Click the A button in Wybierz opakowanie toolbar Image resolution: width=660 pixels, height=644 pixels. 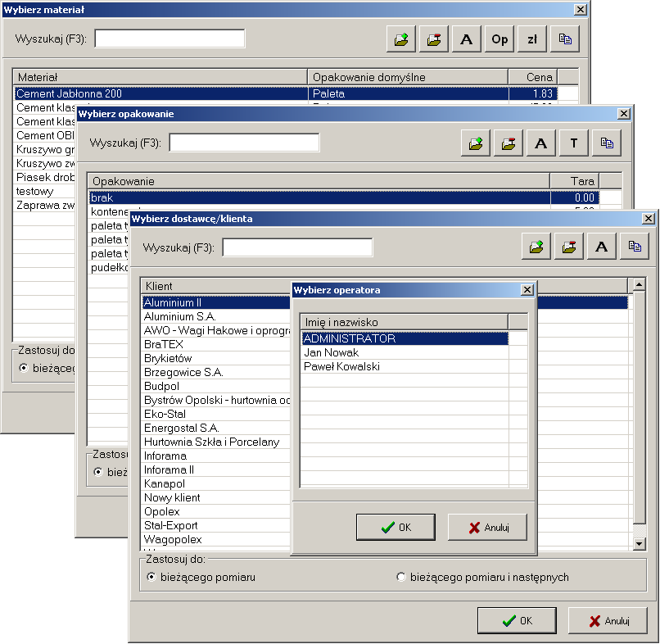click(x=541, y=143)
